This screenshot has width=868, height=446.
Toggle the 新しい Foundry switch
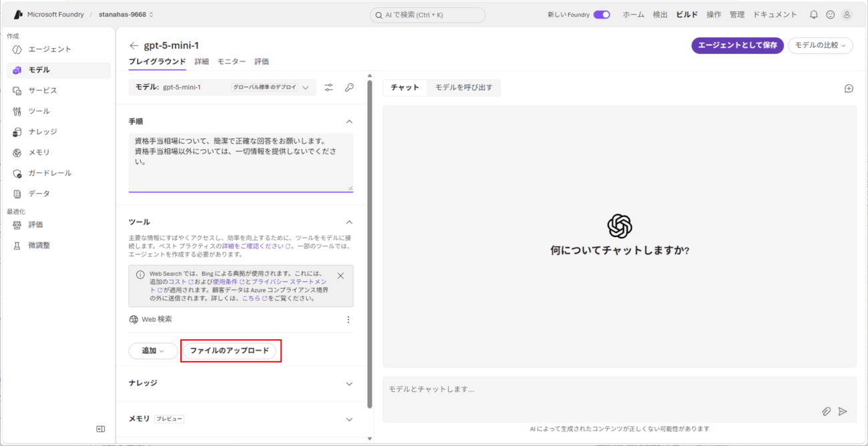(x=602, y=15)
